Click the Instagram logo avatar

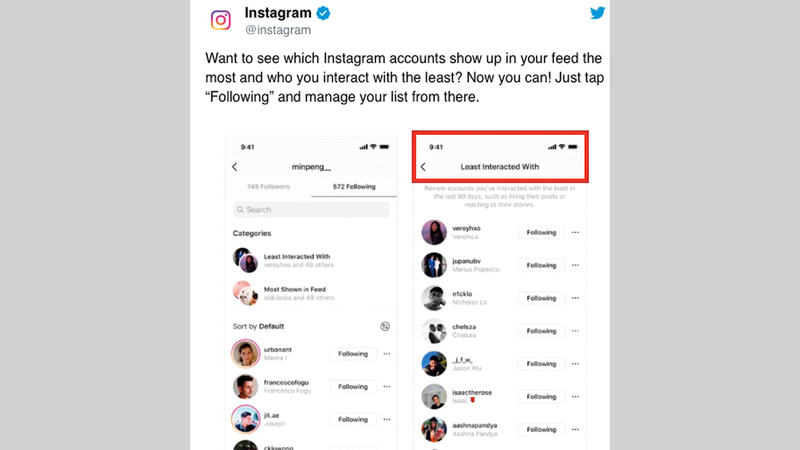(221, 20)
